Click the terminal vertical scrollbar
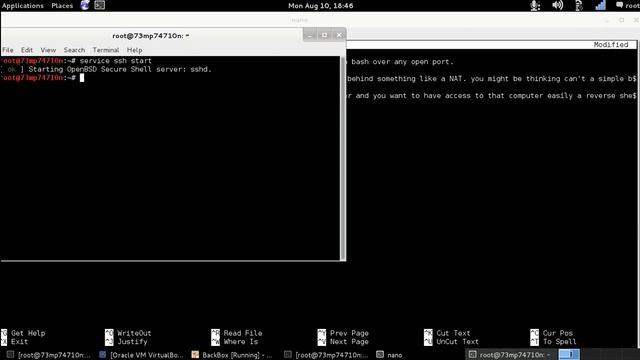The height and width of the screenshot is (360, 640). tap(343, 158)
